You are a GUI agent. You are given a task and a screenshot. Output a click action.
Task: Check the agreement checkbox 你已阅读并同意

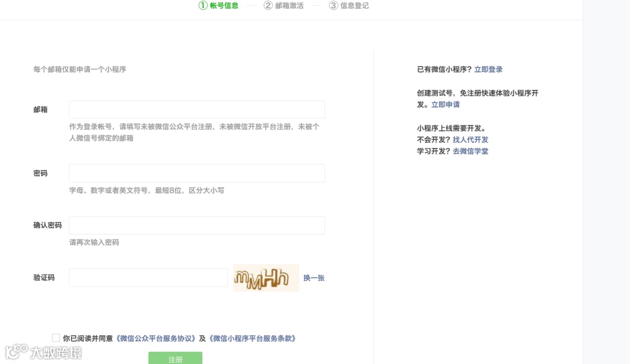pyautogui.click(x=56, y=338)
